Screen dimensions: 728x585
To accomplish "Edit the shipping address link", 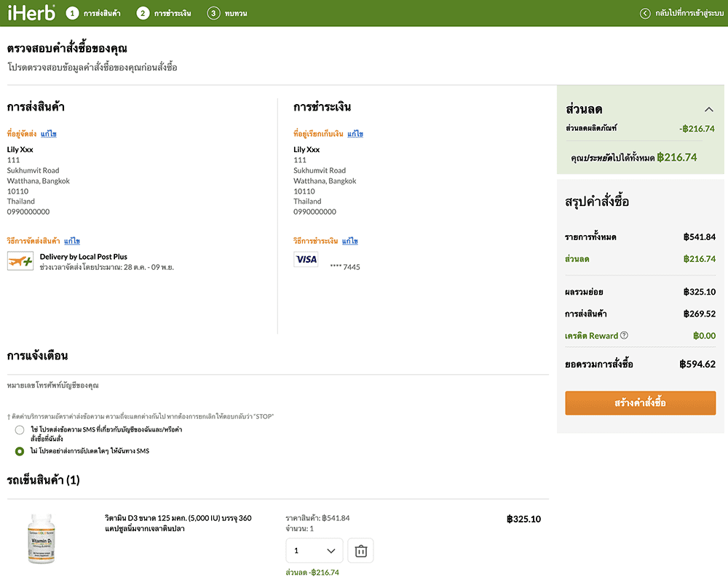I will click(x=49, y=134).
